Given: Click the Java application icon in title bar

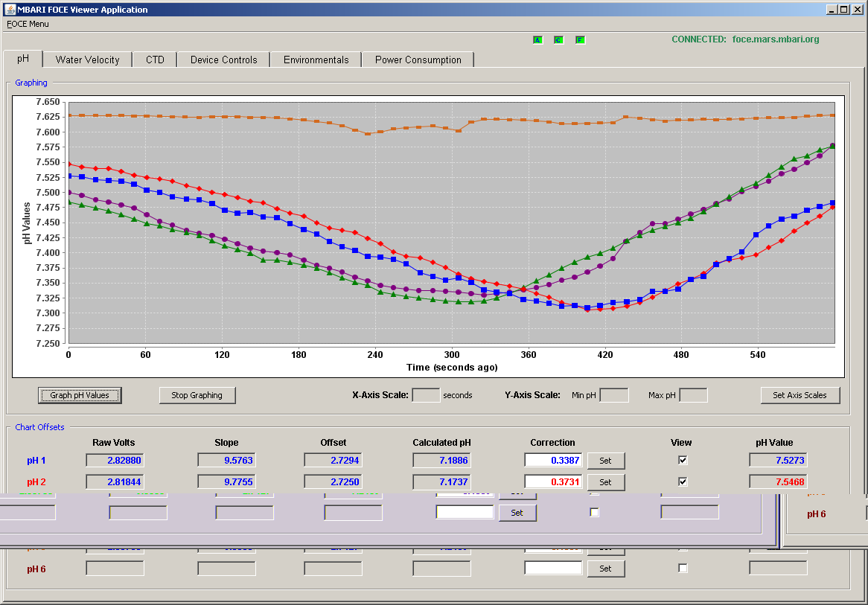Looking at the screenshot, I should 10,9.
